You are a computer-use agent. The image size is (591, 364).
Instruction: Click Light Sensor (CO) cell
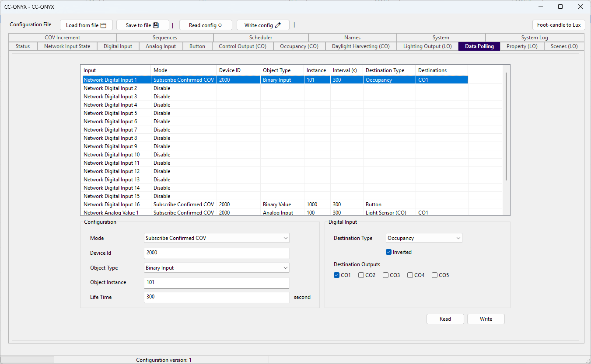(x=389, y=212)
